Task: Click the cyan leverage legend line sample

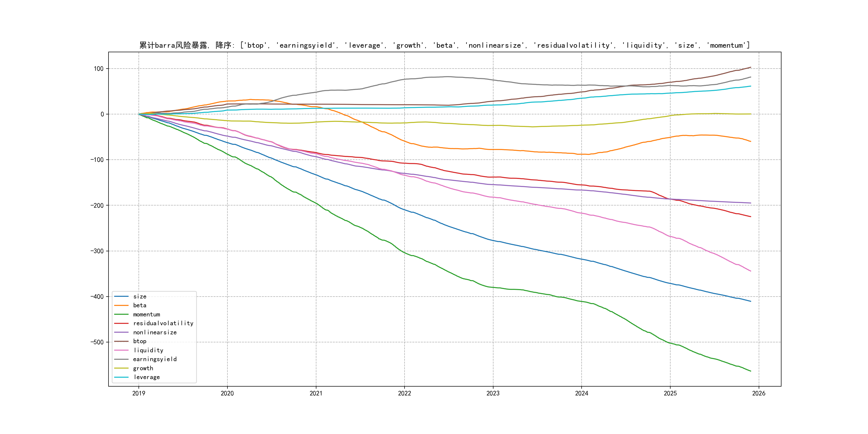Action: 121,377
